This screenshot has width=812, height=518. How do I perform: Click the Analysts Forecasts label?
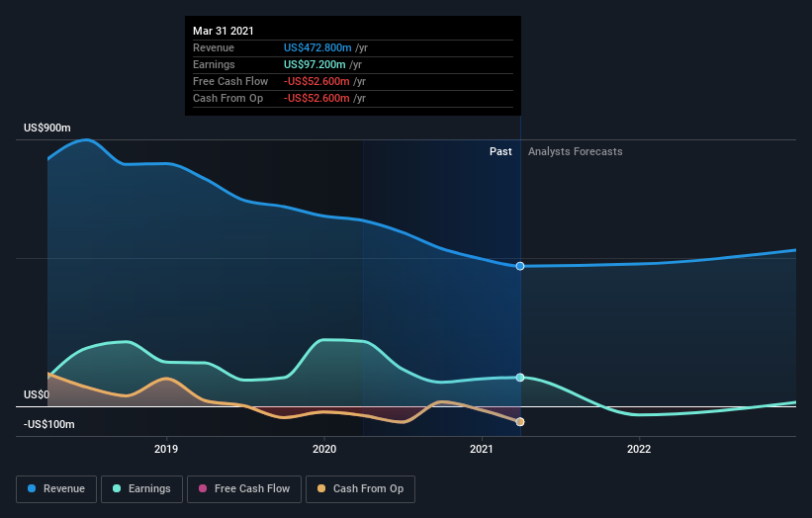coord(576,151)
